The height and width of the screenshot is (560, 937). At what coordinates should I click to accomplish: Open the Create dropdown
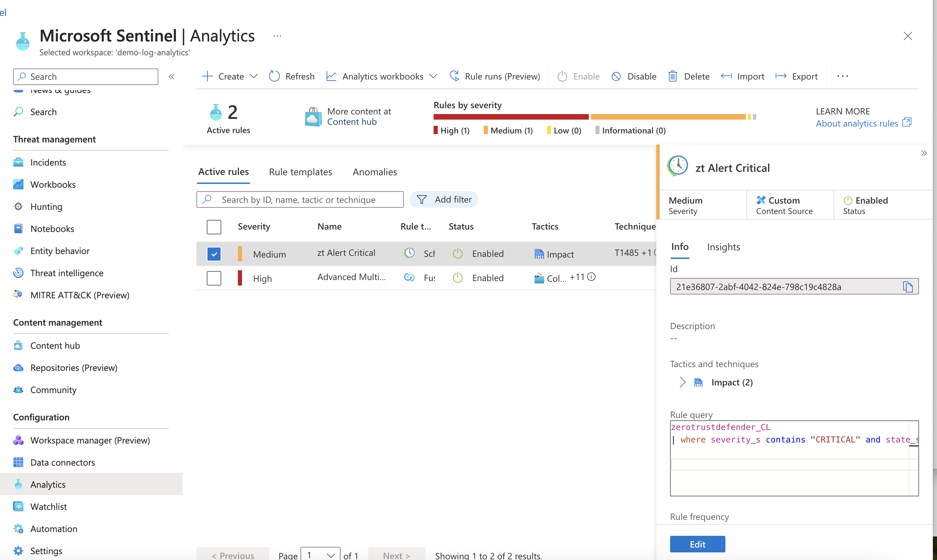[x=229, y=76]
